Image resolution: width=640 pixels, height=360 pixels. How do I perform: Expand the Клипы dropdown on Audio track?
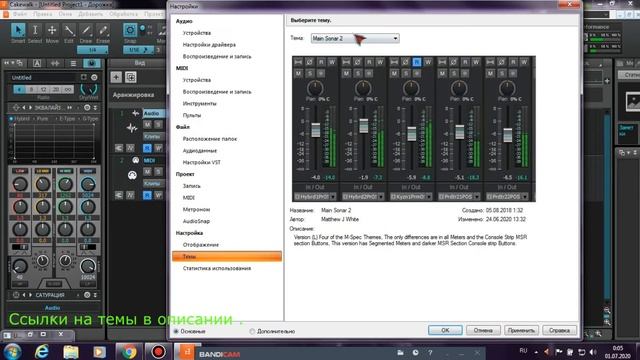153,136
